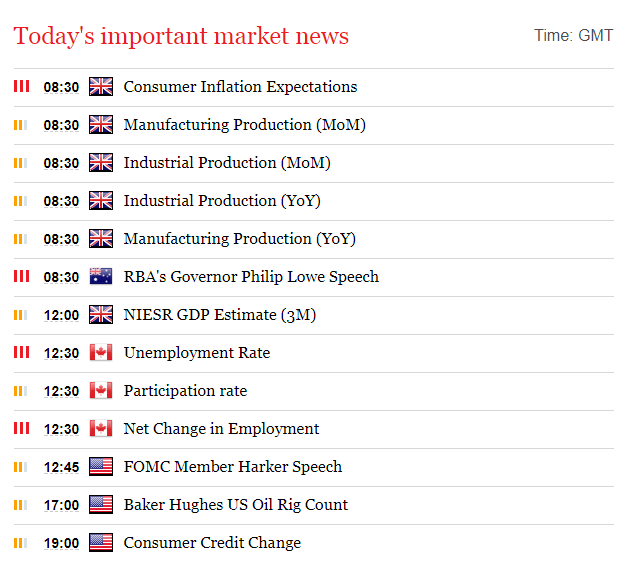Click the Canadian flag beside Unemployment Rate

[101, 353]
